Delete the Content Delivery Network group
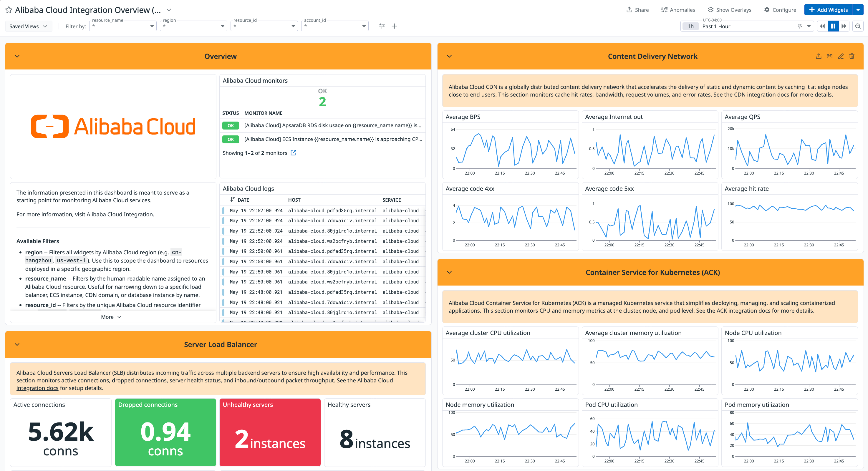Image resolution: width=868 pixels, height=471 pixels. [x=852, y=56]
